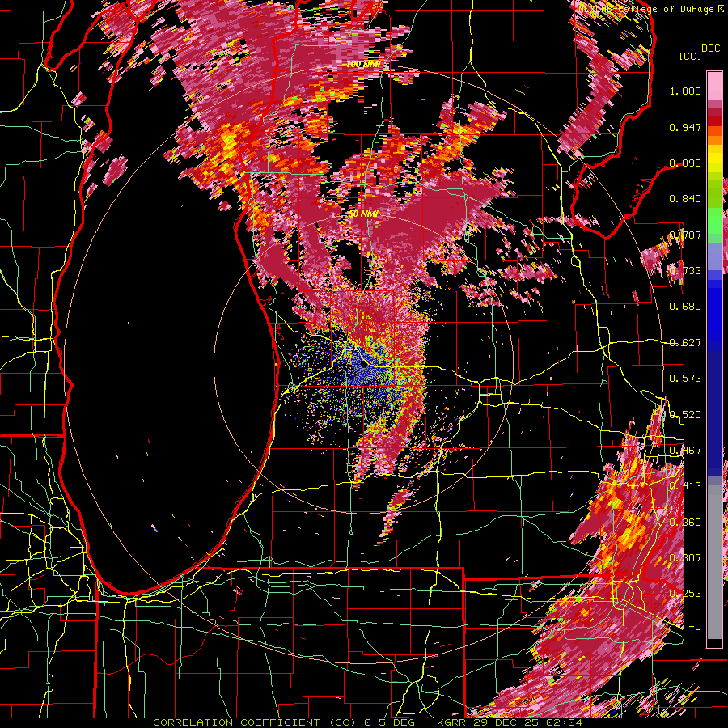Click the 0.573 color scale label
The height and width of the screenshot is (728, 728).
685,378
